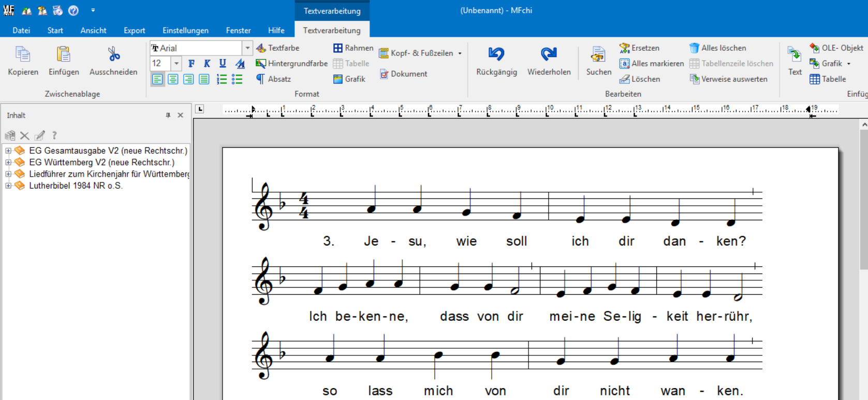Toggle italic formatting (K)
This screenshot has height=400, width=868.
[207, 63]
